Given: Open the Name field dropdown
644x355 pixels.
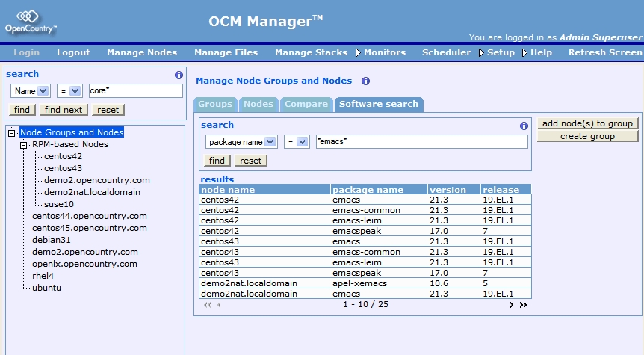Looking at the screenshot, I should [43, 91].
